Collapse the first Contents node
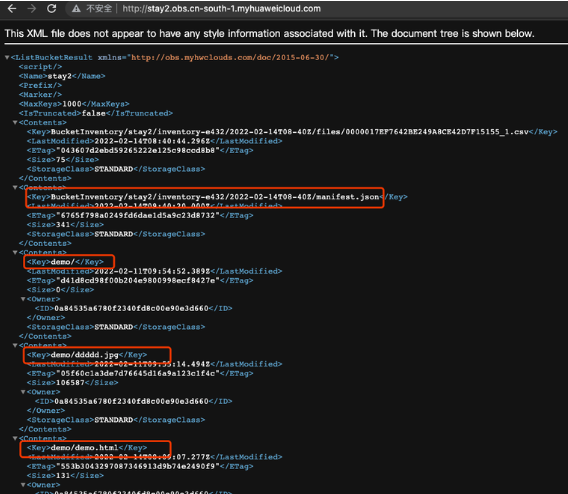 coord(15,123)
